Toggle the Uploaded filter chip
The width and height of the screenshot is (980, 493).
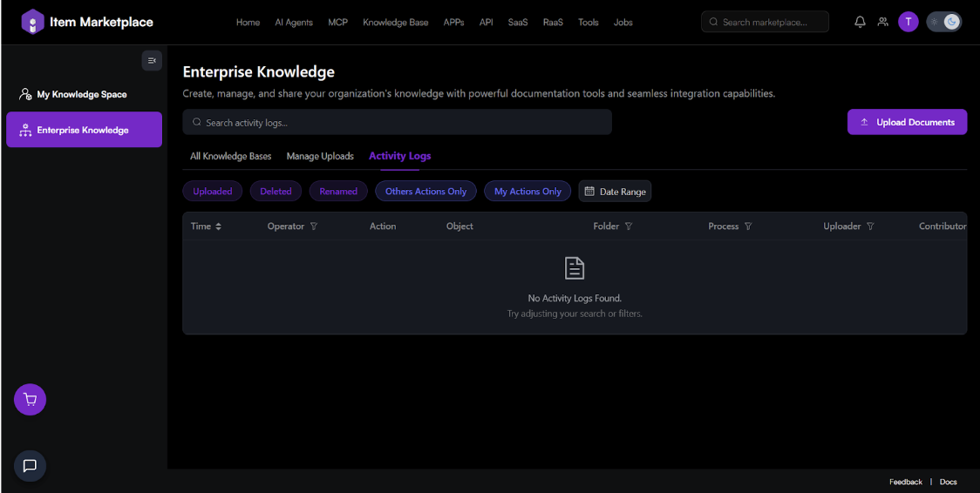tap(213, 192)
